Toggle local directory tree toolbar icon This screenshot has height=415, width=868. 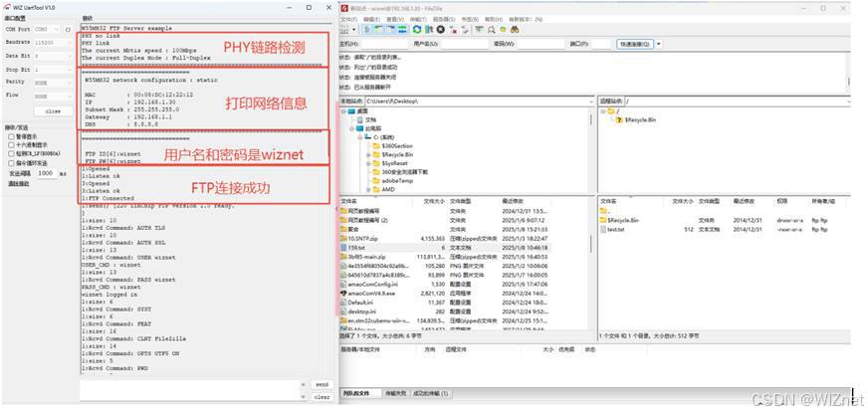pyautogui.click(x=378, y=29)
